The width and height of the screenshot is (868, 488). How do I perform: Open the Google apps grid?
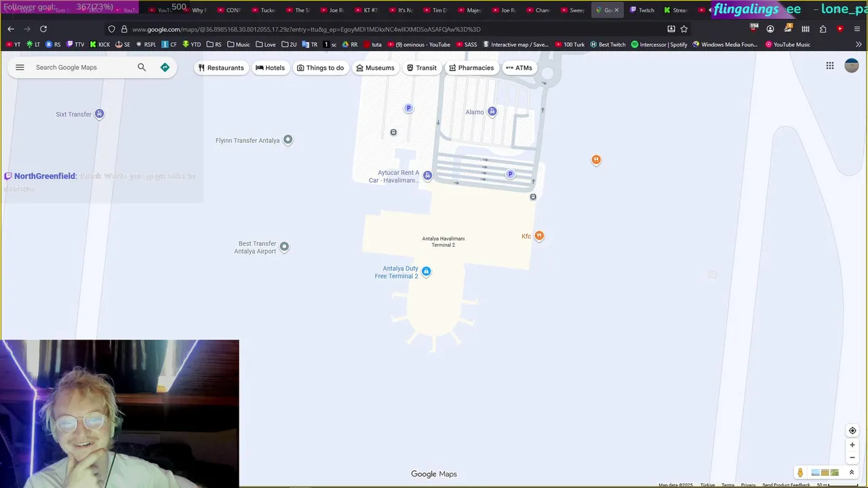coord(830,66)
